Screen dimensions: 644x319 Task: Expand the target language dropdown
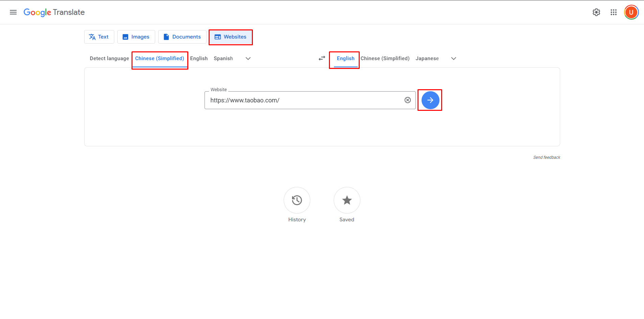point(453,58)
